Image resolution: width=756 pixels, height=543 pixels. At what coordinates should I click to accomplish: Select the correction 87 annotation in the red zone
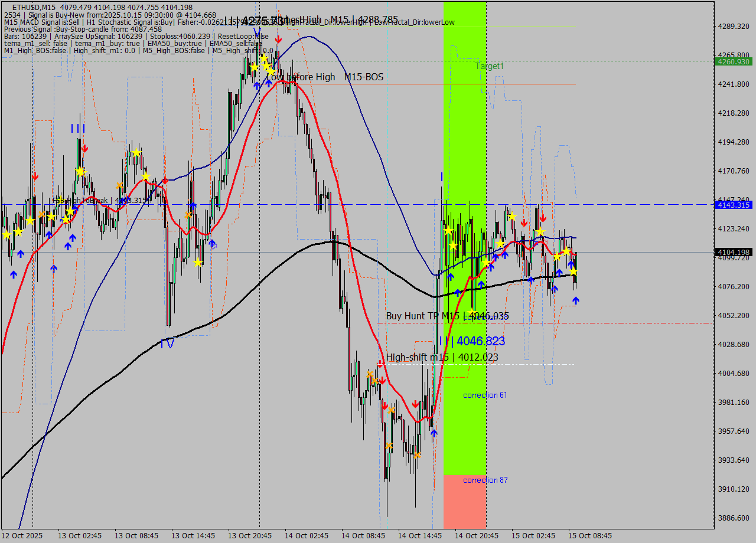pyautogui.click(x=485, y=480)
